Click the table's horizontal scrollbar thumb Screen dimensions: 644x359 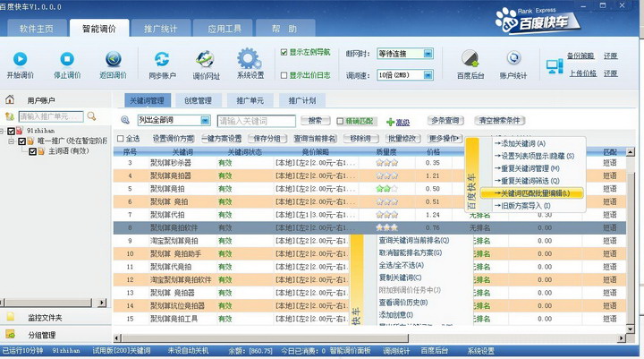pos(265,338)
